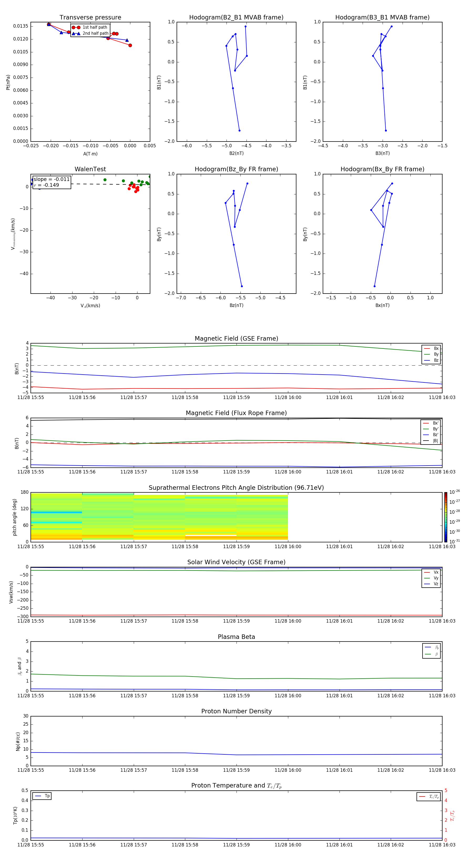Click the "Hodogram(Bz_By FR frame)" title
This screenshot has width=473, height=868.
pos(236,169)
